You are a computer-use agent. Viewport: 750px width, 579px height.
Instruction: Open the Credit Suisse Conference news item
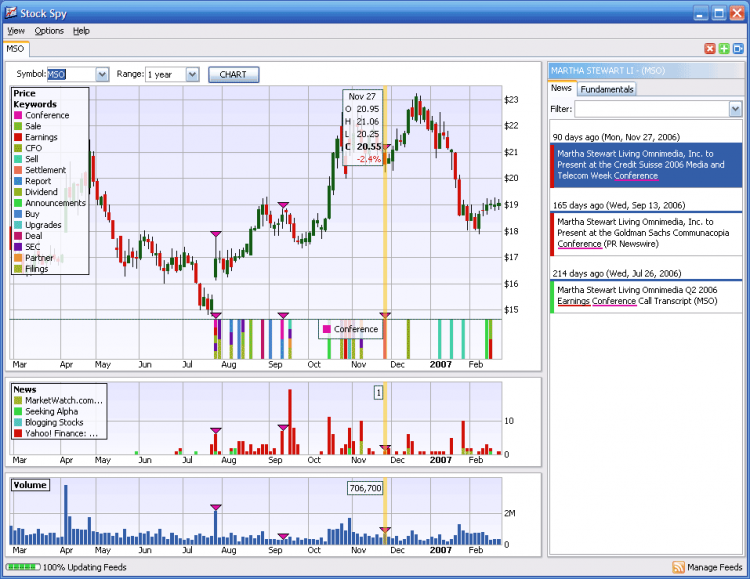pyautogui.click(x=646, y=165)
